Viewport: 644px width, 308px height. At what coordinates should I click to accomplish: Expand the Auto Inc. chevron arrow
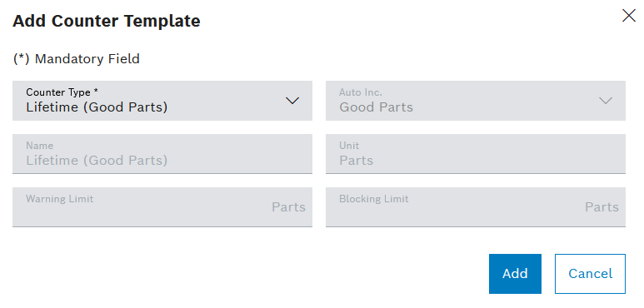pyautogui.click(x=606, y=101)
